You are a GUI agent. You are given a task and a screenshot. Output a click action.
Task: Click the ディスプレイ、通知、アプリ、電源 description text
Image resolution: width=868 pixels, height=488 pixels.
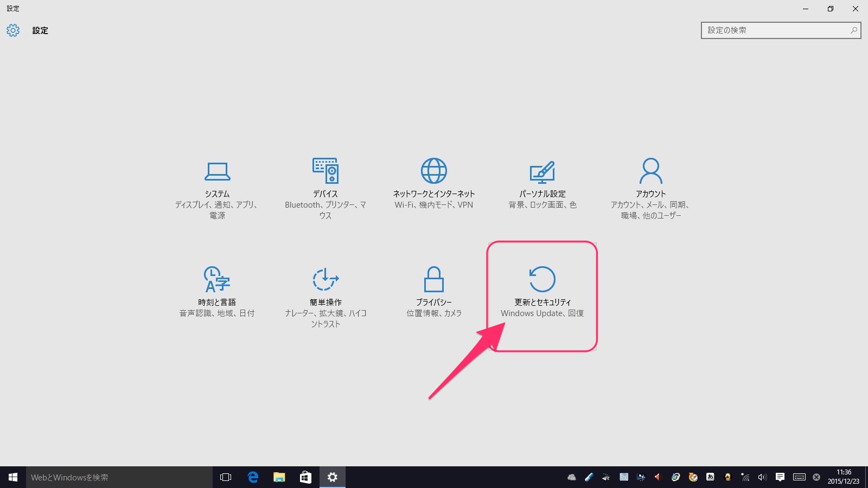tap(216, 210)
